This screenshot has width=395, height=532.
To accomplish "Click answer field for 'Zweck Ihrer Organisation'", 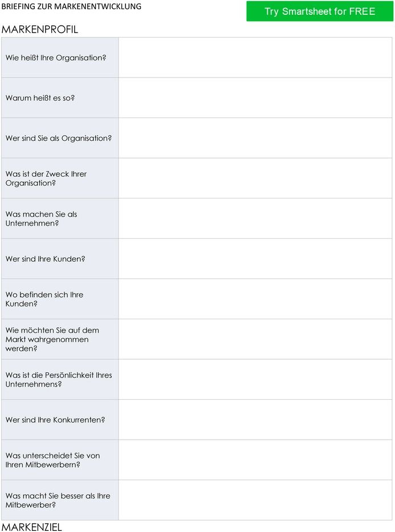I will [x=255, y=178].
